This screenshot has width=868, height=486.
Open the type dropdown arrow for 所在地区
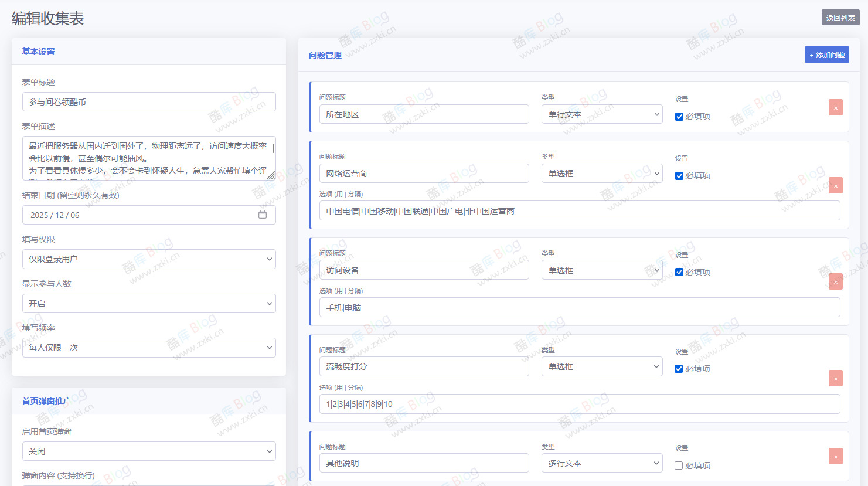(656, 114)
